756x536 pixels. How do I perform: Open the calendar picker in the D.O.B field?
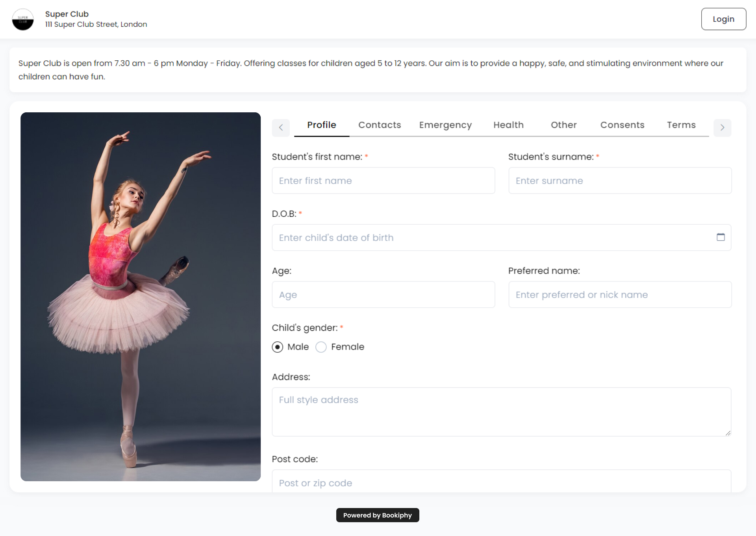click(721, 237)
